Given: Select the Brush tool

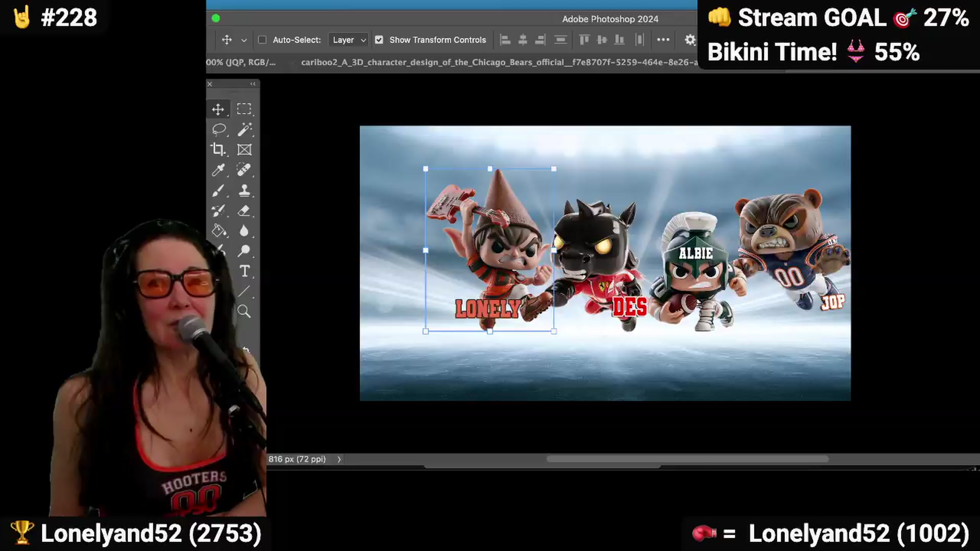Looking at the screenshot, I should (x=218, y=190).
